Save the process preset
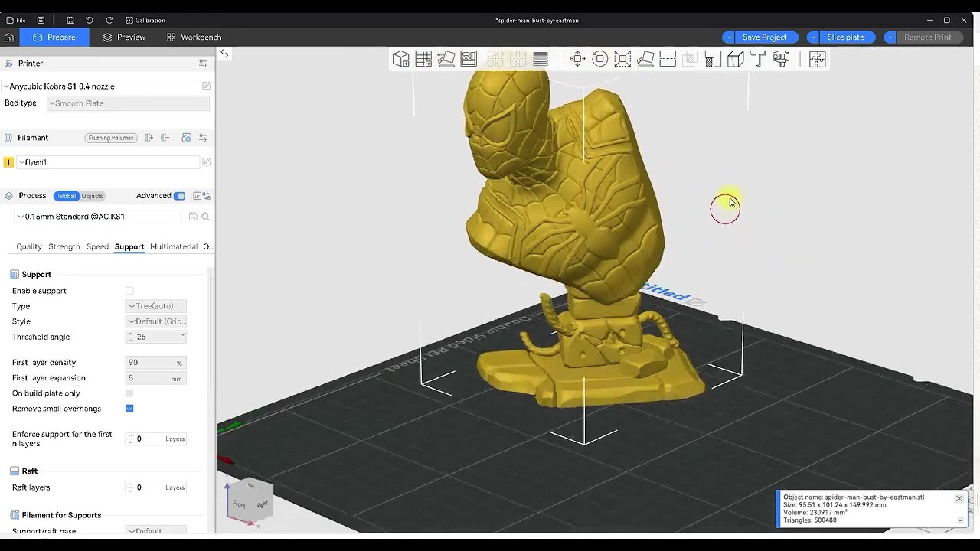 tap(193, 217)
